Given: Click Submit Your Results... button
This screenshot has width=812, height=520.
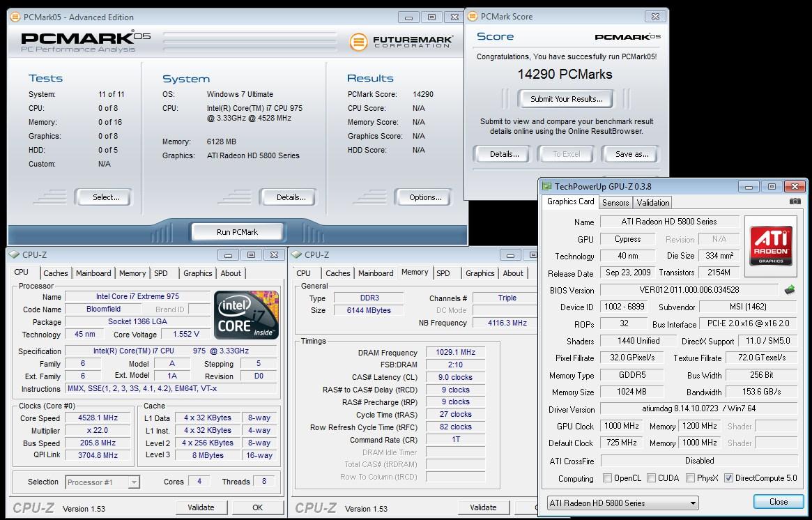Looking at the screenshot, I should [567, 99].
